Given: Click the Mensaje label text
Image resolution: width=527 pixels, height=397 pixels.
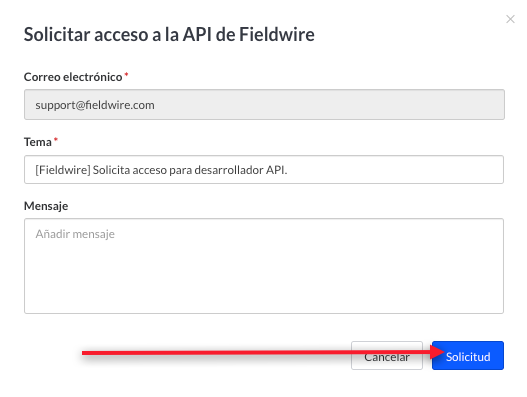Looking at the screenshot, I should pyautogui.click(x=46, y=206).
